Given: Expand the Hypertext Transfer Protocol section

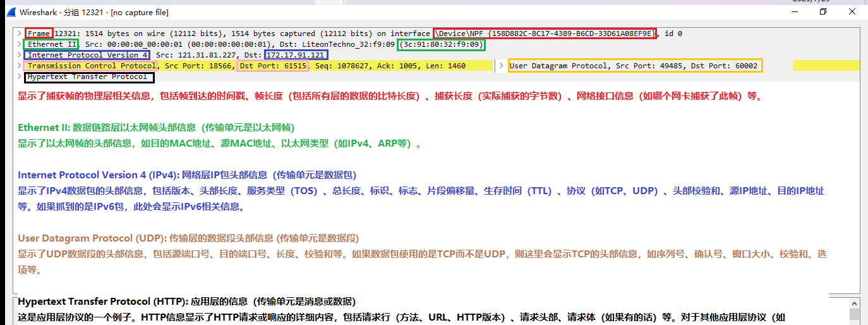Looking at the screenshot, I should pos(20,77).
